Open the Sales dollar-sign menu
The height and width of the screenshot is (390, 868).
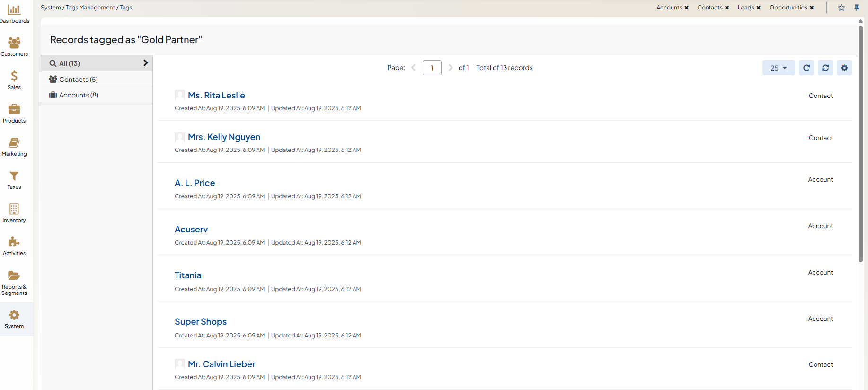[14, 77]
